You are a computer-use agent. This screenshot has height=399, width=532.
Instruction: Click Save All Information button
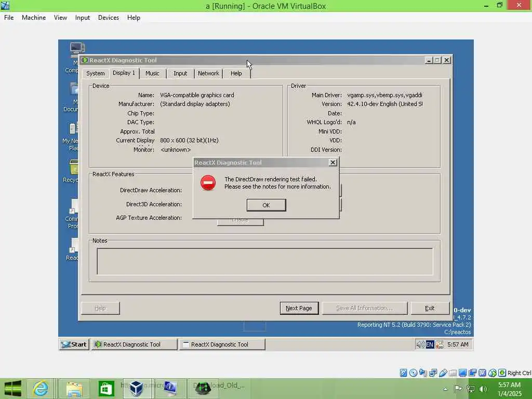click(x=364, y=308)
